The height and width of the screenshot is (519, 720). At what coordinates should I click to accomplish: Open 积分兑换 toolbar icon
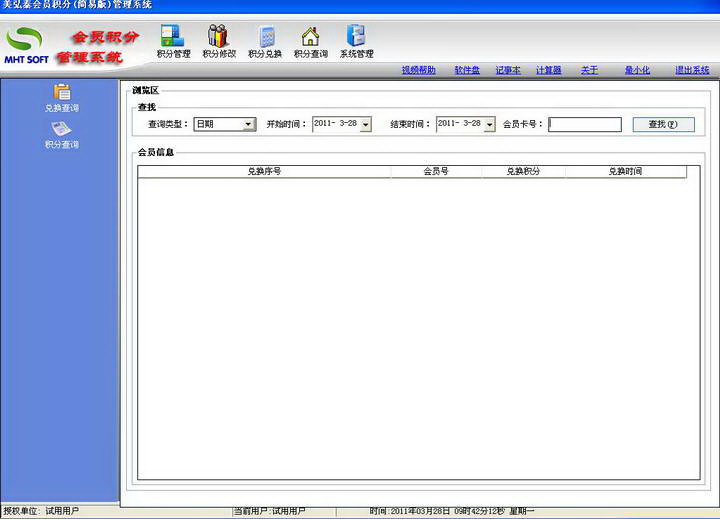265,41
